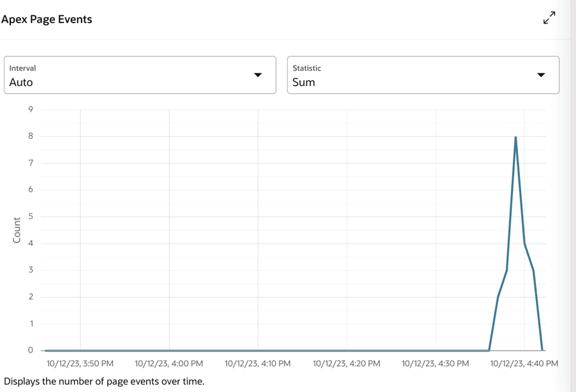Click the '10/12/23, 4:20 PM' axis label
576x392 pixels.
pos(346,363)
